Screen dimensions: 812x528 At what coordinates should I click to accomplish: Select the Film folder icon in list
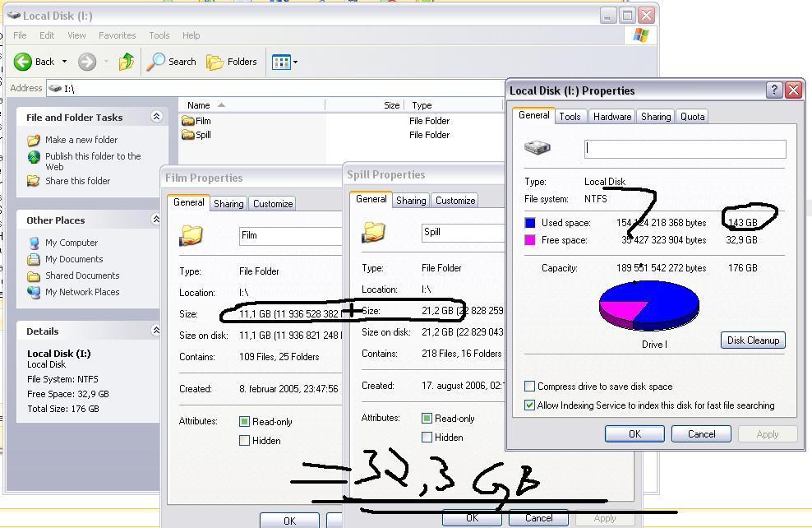pos(187,121)
